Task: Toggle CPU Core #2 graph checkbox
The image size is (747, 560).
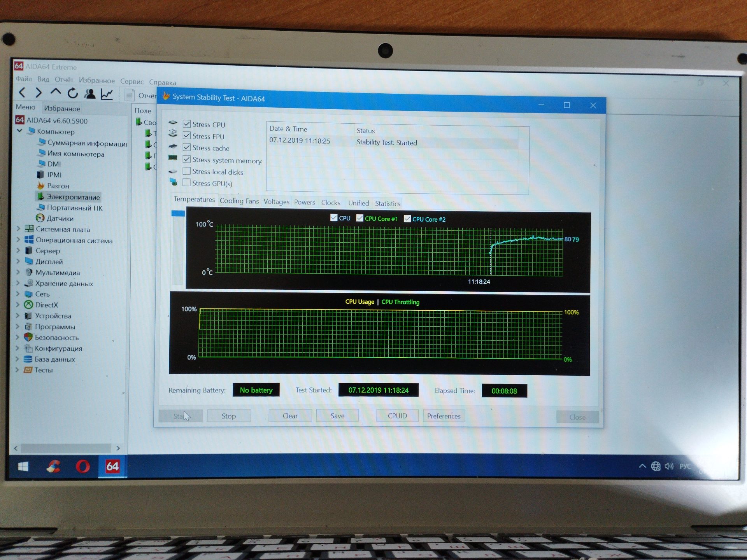Action: pyautogui.click(x=407, y=219)
